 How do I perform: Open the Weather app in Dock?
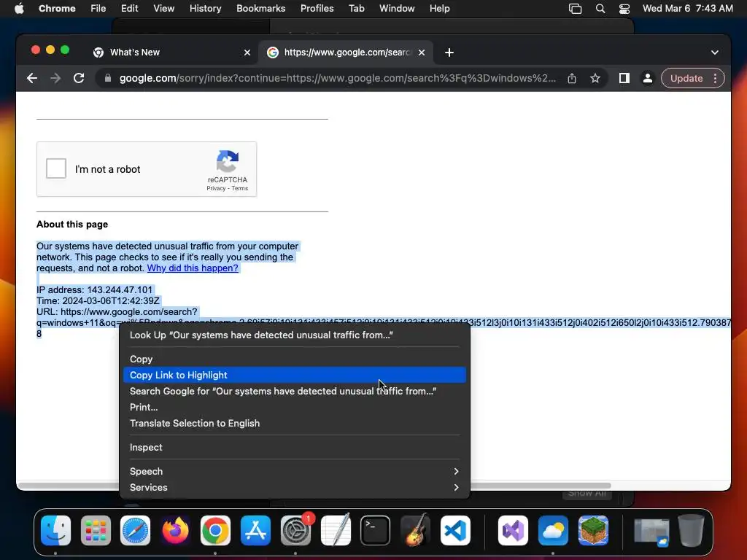[x=553, y=530]
